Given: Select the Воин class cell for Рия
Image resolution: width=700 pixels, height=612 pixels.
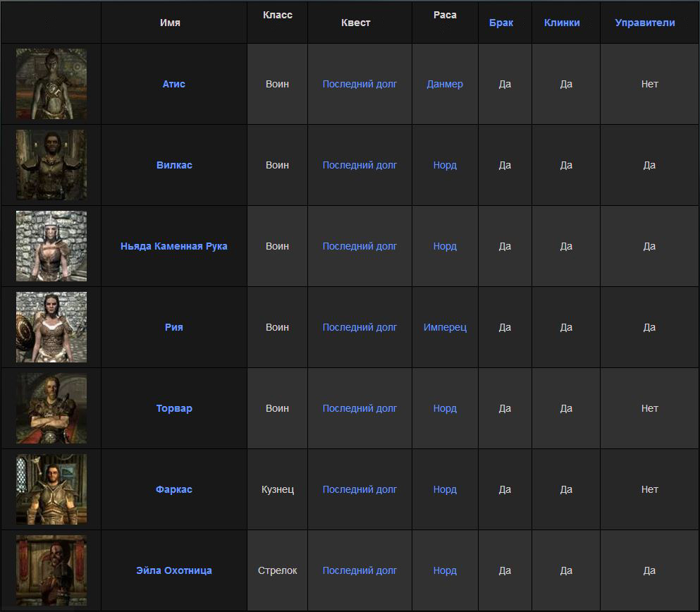Looking at the screenshot, I should click(277, 327).
